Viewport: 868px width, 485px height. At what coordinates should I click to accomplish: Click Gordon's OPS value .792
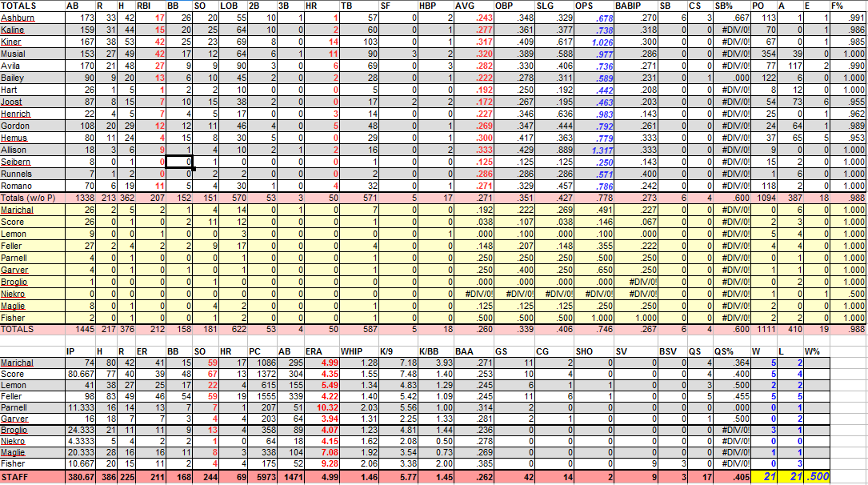point(594,126)
